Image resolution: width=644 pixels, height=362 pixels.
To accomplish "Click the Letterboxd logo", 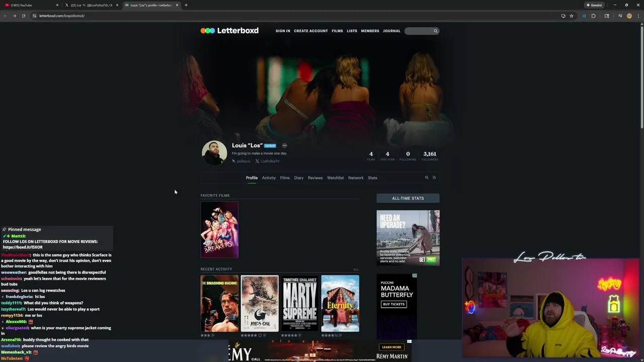I will (229, 31).
